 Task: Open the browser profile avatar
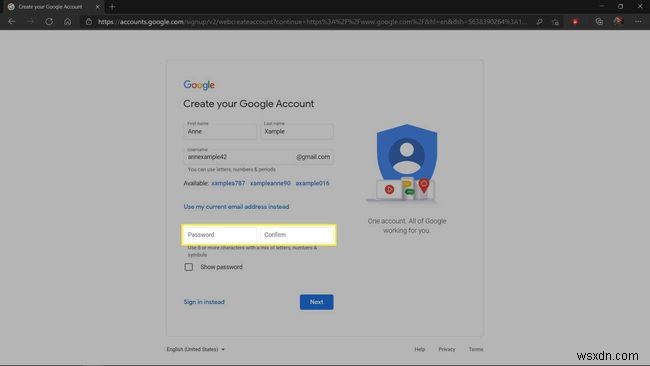point(618,21)
